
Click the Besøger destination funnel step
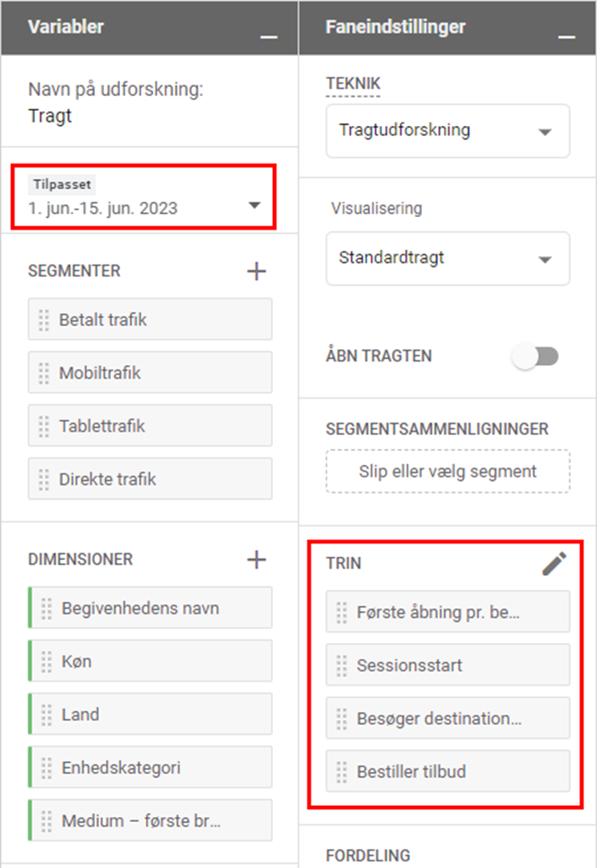447,717
